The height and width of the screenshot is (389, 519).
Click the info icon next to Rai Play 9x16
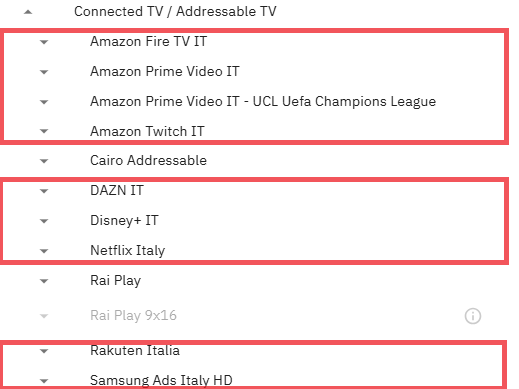(x=473, y=316)
